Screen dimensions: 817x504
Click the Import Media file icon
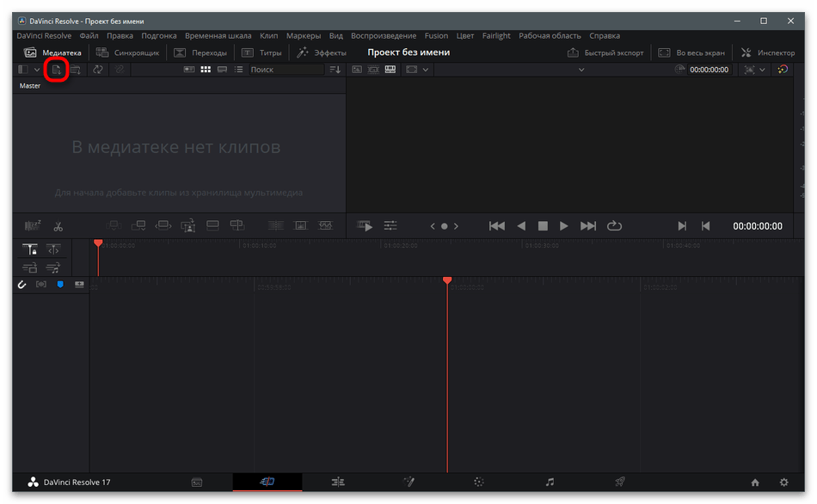(x=56, y=70)
